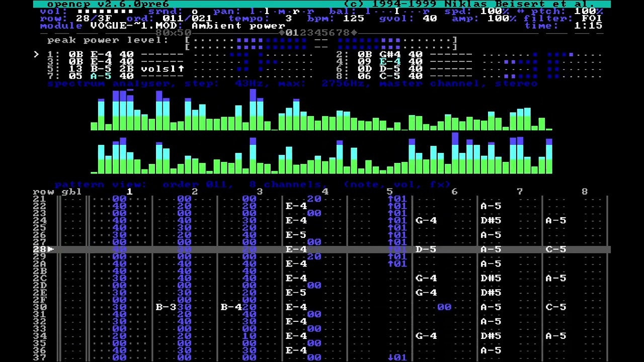Click the peak power level label
644x362 pixels.
[108, 40]
